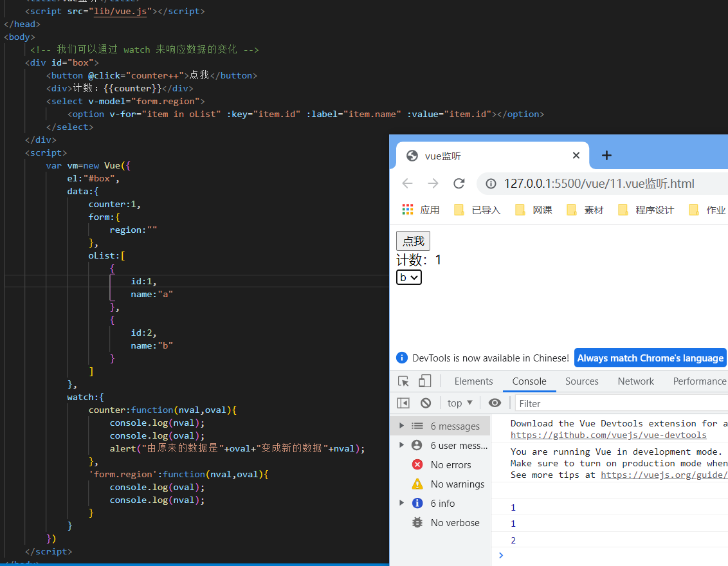728x566 pixels.
Task: Open the 程序设计 bookmarks folder
Action: pyautogui.click(x=646, y=210)
